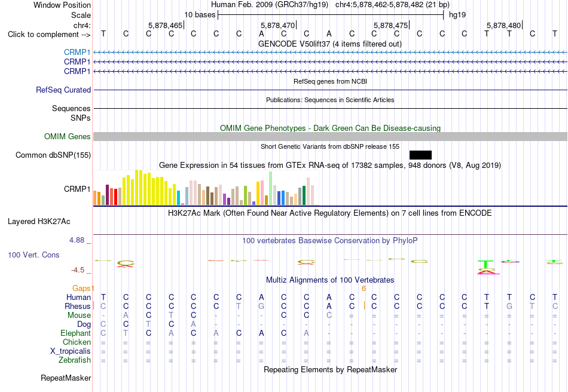Viewport: 568px width, 392px height.
Task: Click the OMIM Gene Phenotypes title
Action: [330, 128]
